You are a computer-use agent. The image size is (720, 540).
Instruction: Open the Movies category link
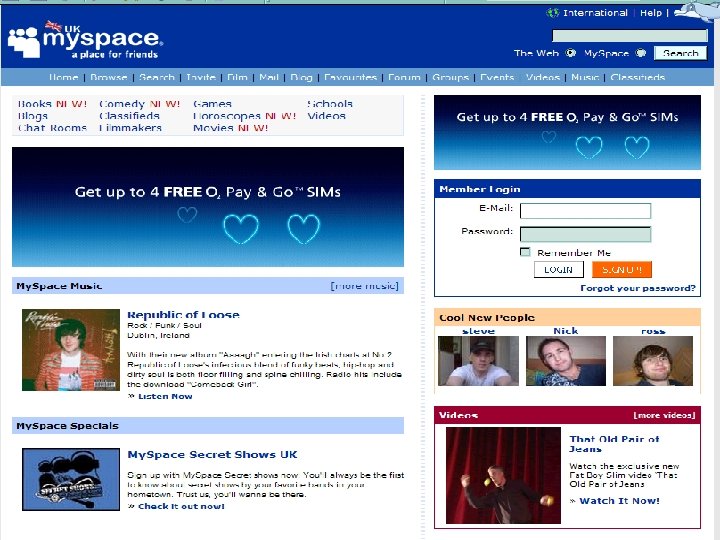click(x=213, y=128)
